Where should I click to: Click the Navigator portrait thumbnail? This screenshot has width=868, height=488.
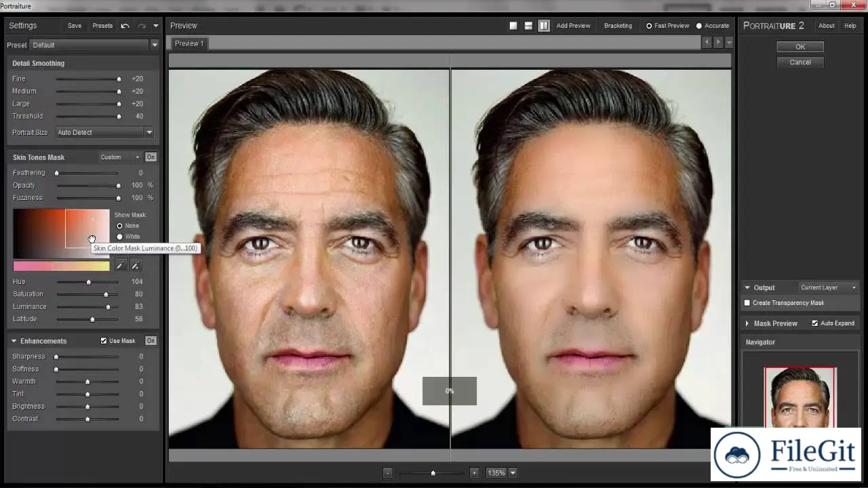point(800,397)
